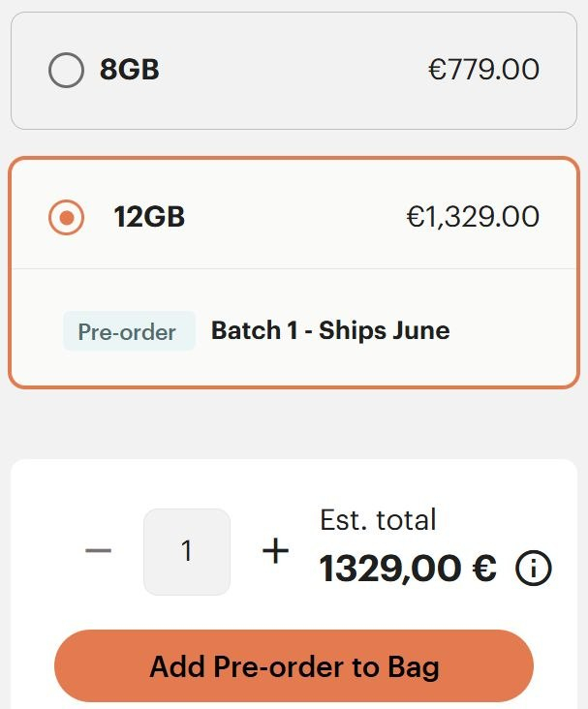The image size is (588, 709).
Task: Click the 12GB label text
Action: [x=149, y=217]
